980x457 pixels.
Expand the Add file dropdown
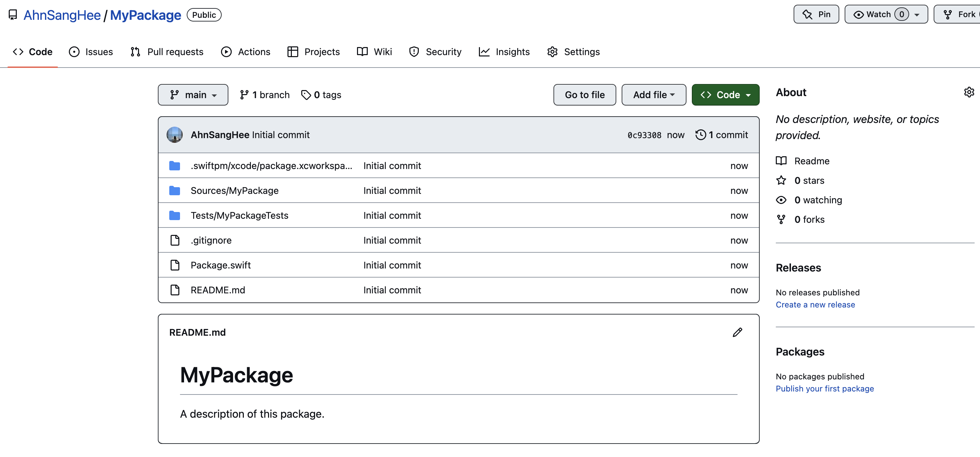tap(653, 95)
